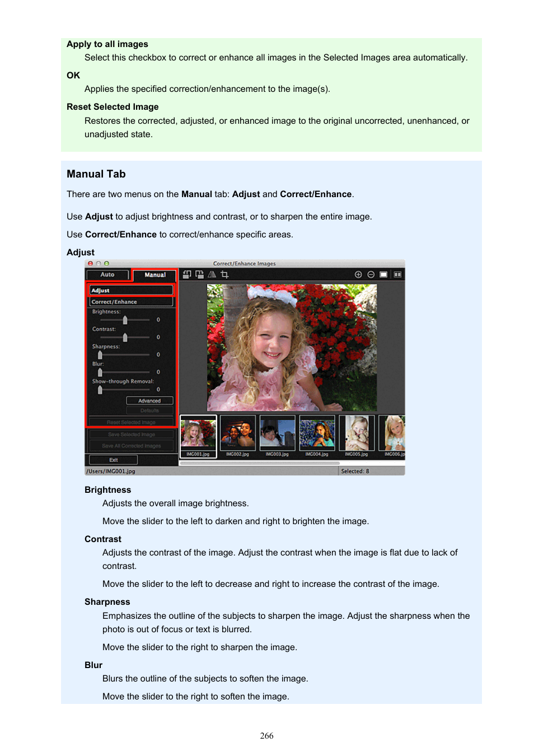The height and width of the screenshot is (756, 534).
Task: Select the crop tool icon
Action: tap(224, 274)
